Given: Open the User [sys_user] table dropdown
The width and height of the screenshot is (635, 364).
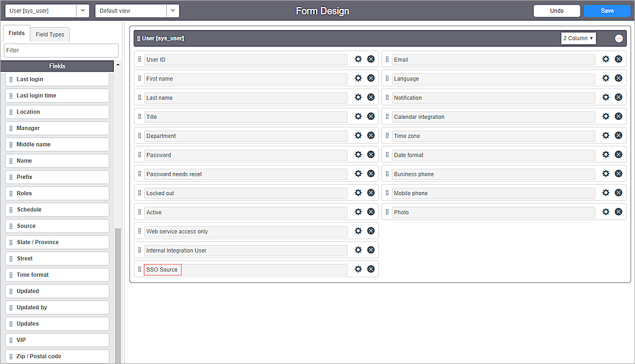Looking at the screenshot, I should tap(47, 10).
